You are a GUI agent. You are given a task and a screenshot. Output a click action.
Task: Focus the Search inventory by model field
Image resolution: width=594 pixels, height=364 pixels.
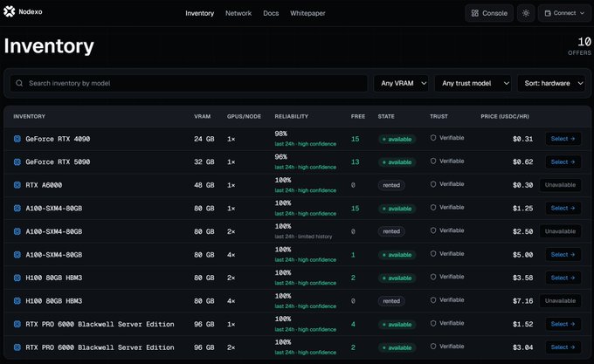point(189,83)
